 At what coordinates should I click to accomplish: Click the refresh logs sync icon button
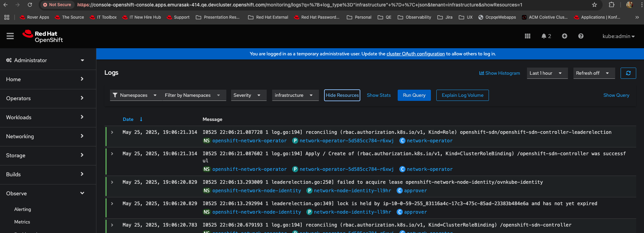[x=628, y=73]
